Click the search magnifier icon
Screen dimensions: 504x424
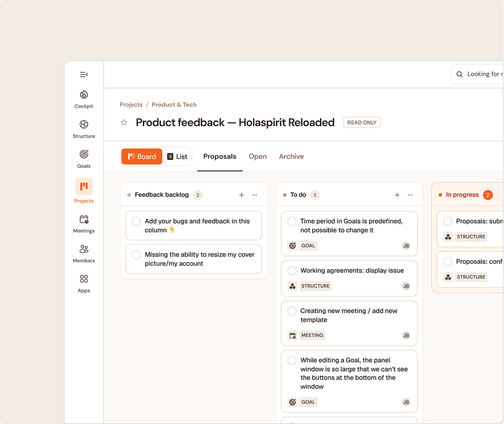click(459, 74)
